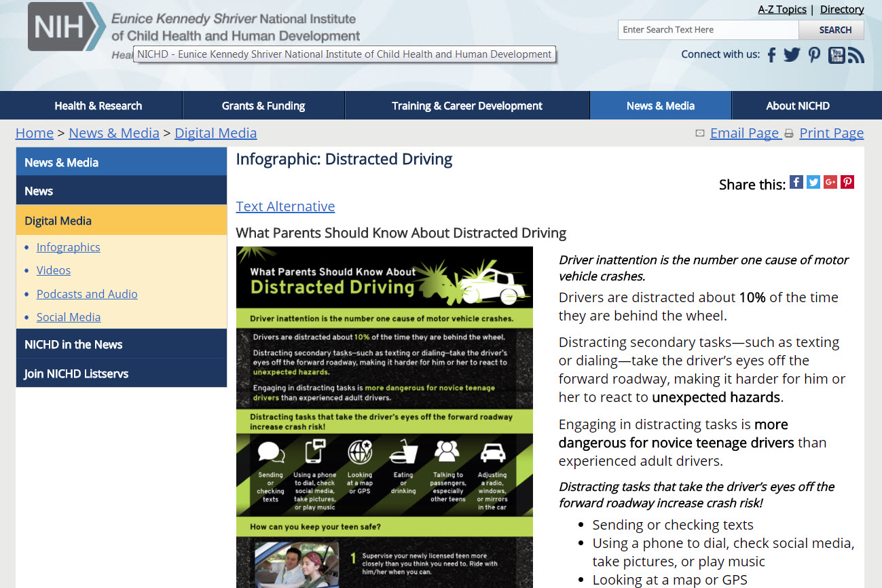This screenshot has width=882, height=588.
Task: Share this page on Twitter
Action: 813,182
